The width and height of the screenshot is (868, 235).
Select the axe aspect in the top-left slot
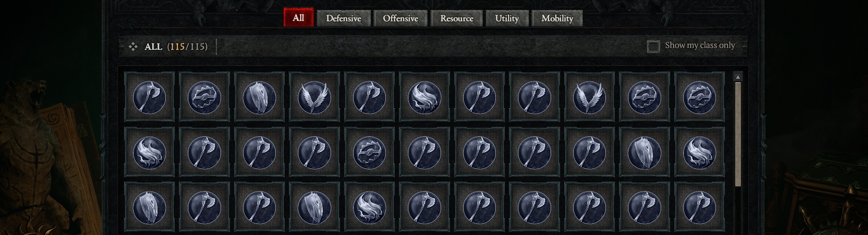coord(149,97)
